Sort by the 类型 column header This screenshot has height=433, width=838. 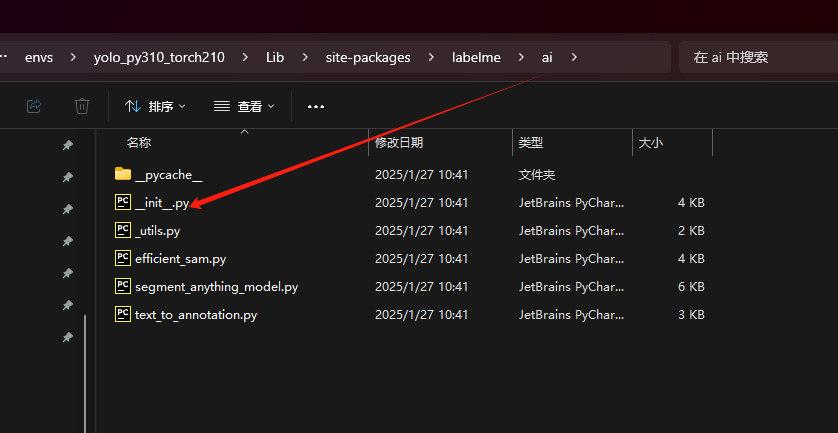pyautogui.click(x=531, y=143)
